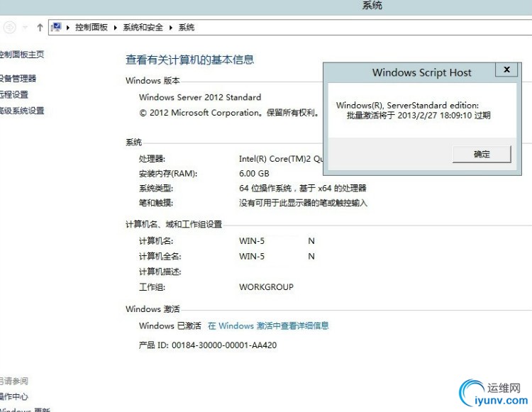
Task: Click the 计算机名、域和工作组设置 section header
Action: coord(174,225)
